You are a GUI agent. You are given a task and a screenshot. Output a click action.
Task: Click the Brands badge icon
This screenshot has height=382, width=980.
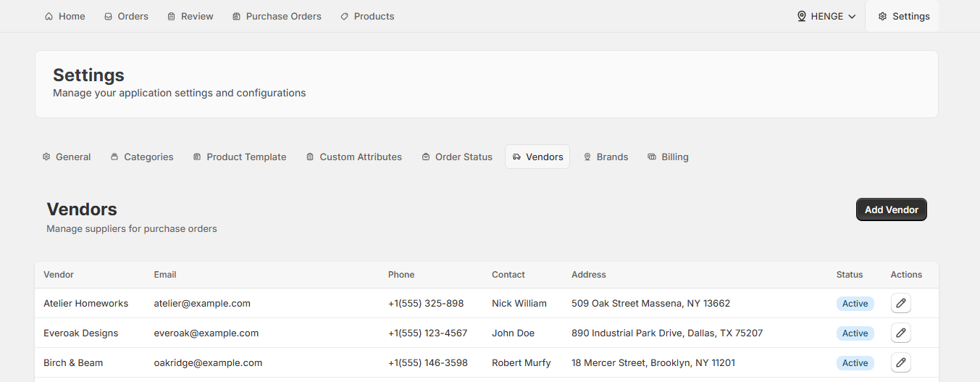[x=587, y=157]
